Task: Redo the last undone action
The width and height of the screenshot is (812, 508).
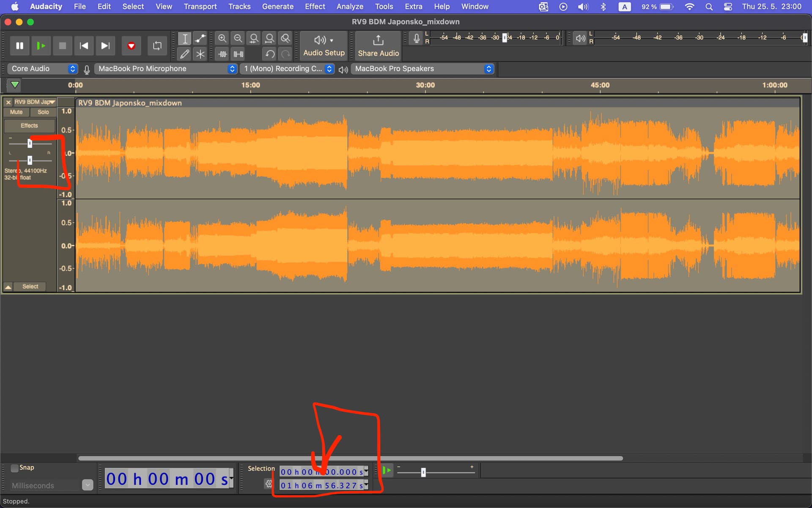Action: tap(285, 54)
